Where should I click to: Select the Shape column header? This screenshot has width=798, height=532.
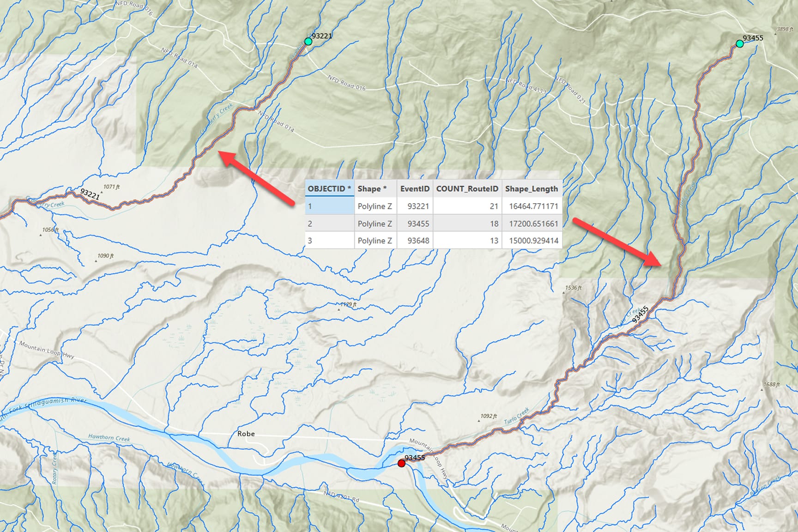coord(375,189)
